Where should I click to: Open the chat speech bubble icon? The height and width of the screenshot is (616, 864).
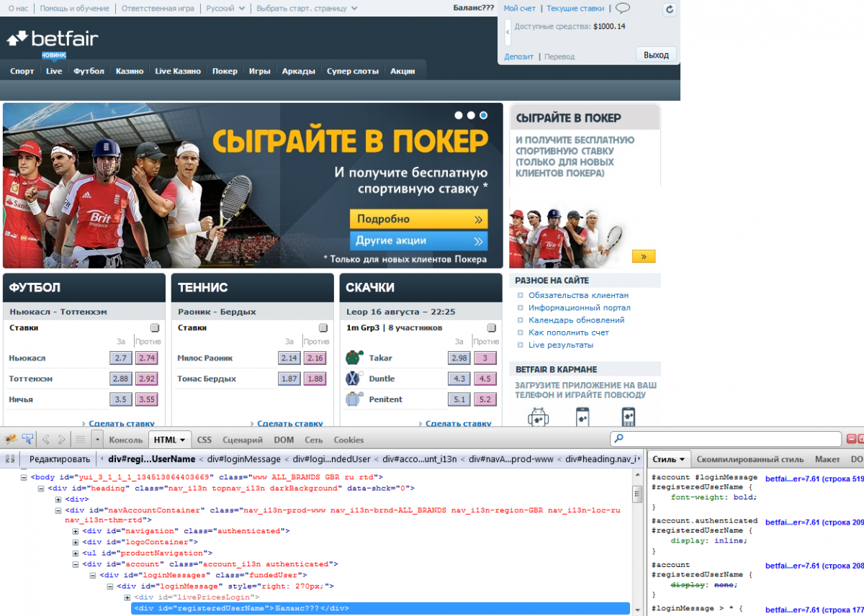[623, 8]
